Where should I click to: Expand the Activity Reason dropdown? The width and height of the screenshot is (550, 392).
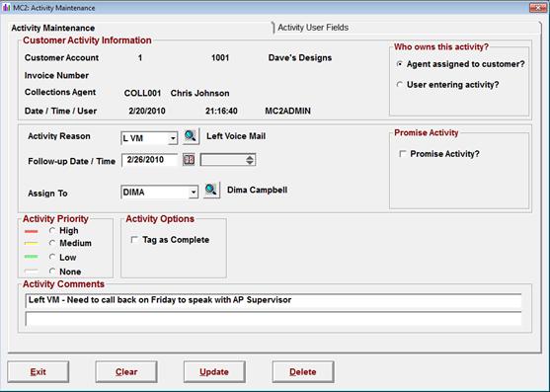click(173, 138)
